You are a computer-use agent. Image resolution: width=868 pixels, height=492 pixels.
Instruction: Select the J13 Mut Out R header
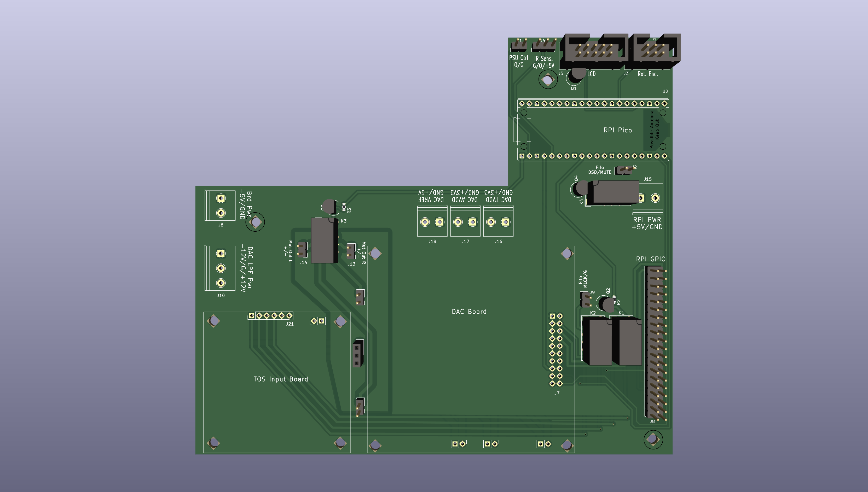tap(351, 251)
